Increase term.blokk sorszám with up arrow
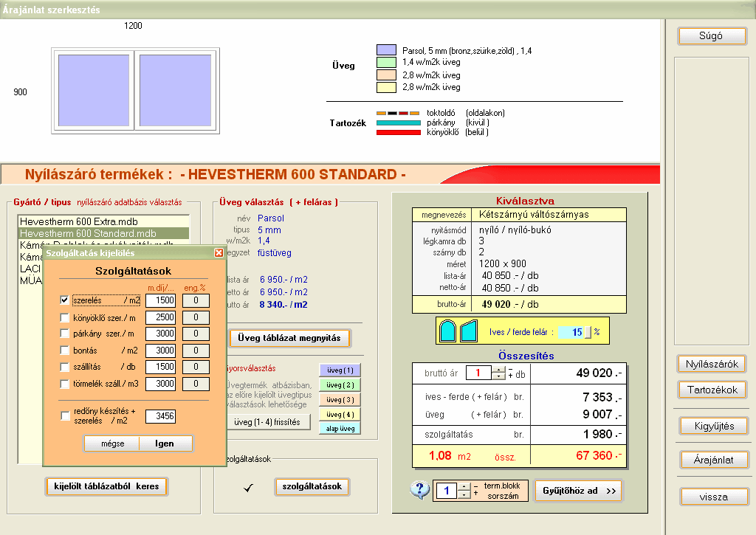The width and height of the screenshot is (756, 535). point(464,487)
